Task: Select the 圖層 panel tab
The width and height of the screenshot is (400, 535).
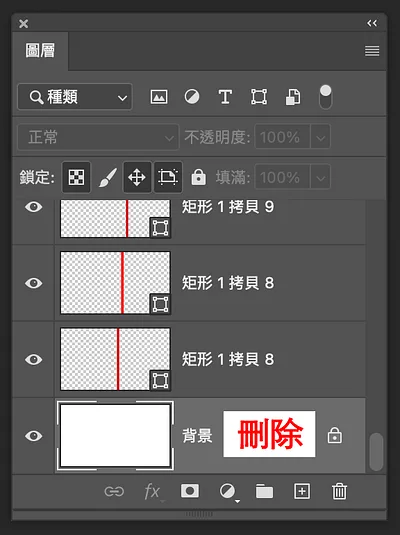Action: click(x=40, y=51)
